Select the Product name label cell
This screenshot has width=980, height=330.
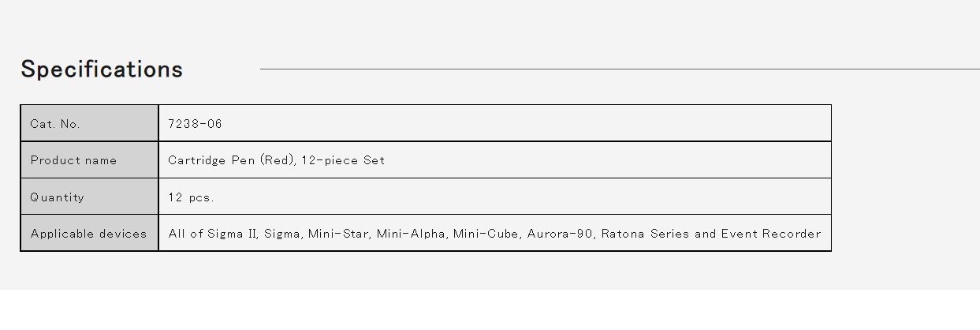point(89,160)
